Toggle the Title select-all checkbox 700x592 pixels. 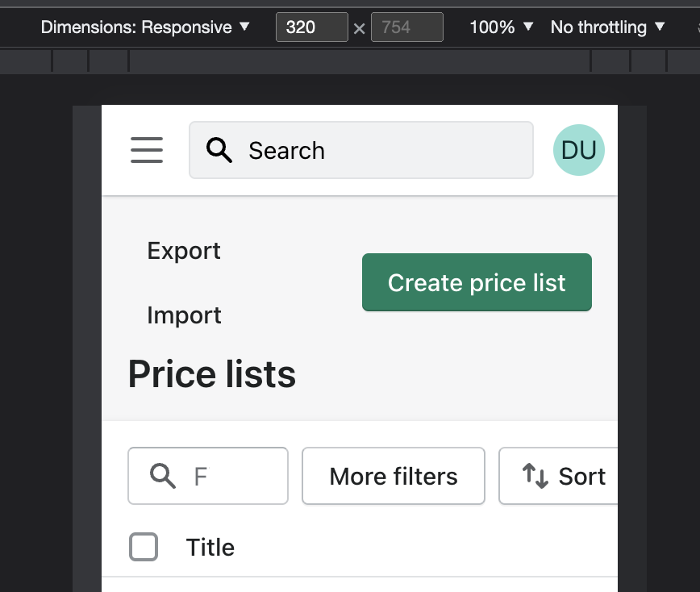tap(144, 547)
